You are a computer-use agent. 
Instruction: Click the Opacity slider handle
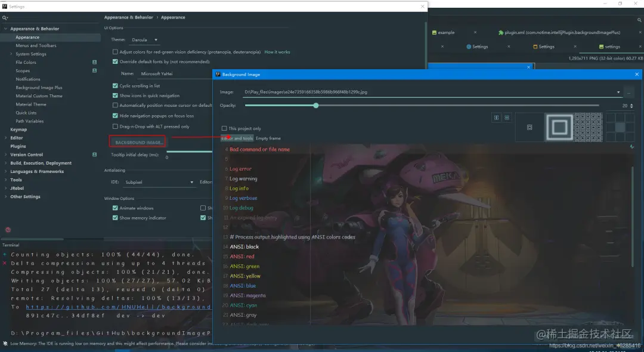click(316, 106)
